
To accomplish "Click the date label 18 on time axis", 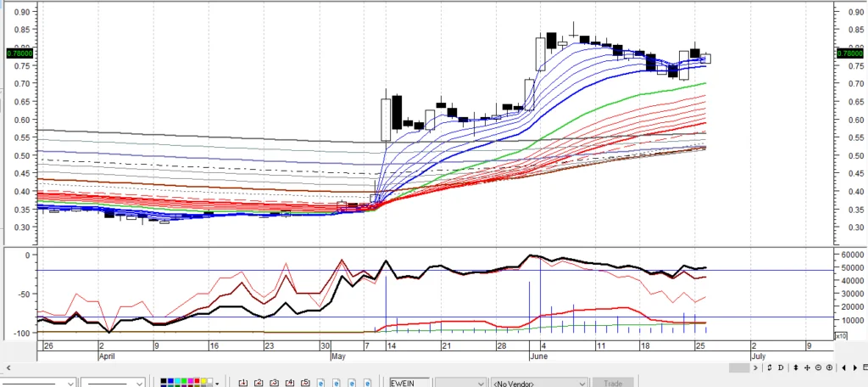I will [645, 346].
